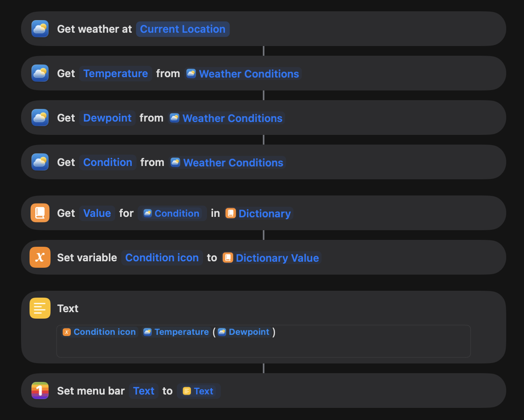Click the Condition icon token in Text box
Viewport: 524px width, 420px height.
(100, 332)
